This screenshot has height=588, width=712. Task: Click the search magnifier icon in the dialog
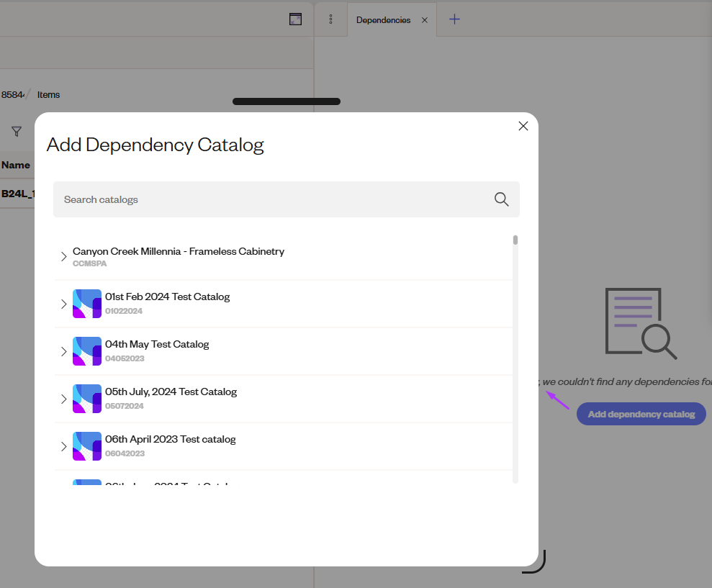[x=501, y=199]
